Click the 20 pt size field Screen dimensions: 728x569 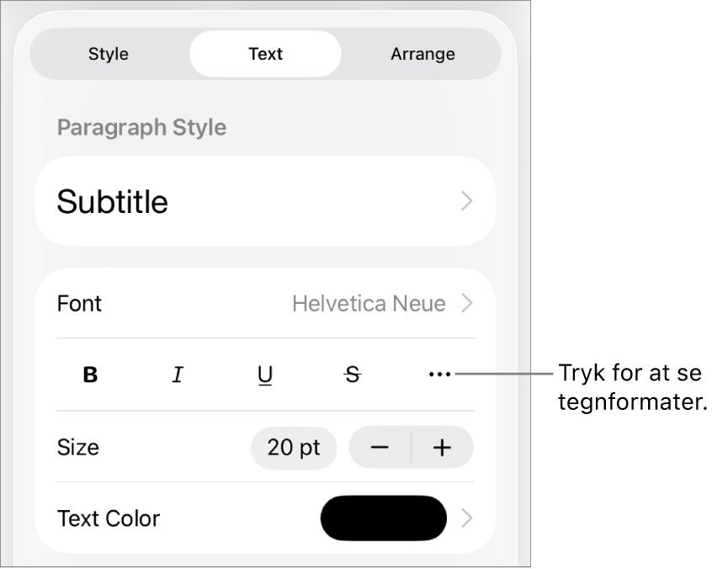click(294, 448)
